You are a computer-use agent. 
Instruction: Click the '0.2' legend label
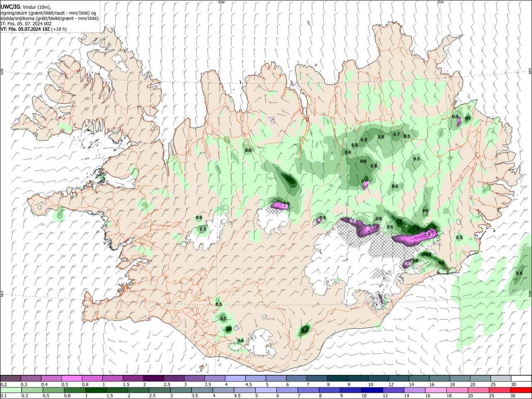[x=3, y=384]
